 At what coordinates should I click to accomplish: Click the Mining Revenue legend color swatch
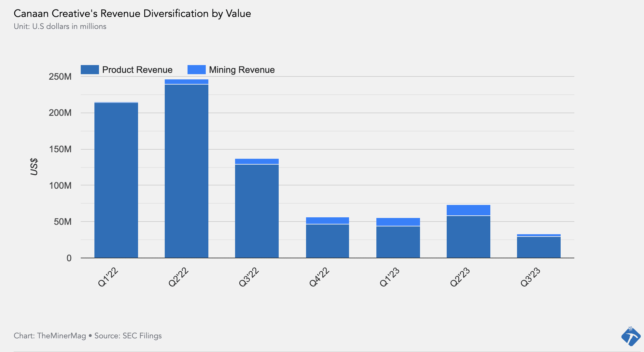(x=196, y=70)
